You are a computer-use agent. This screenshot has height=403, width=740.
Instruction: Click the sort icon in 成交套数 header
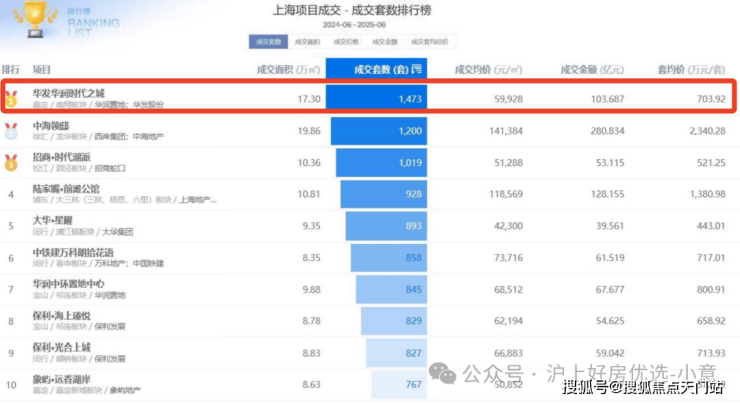[418, 70]
